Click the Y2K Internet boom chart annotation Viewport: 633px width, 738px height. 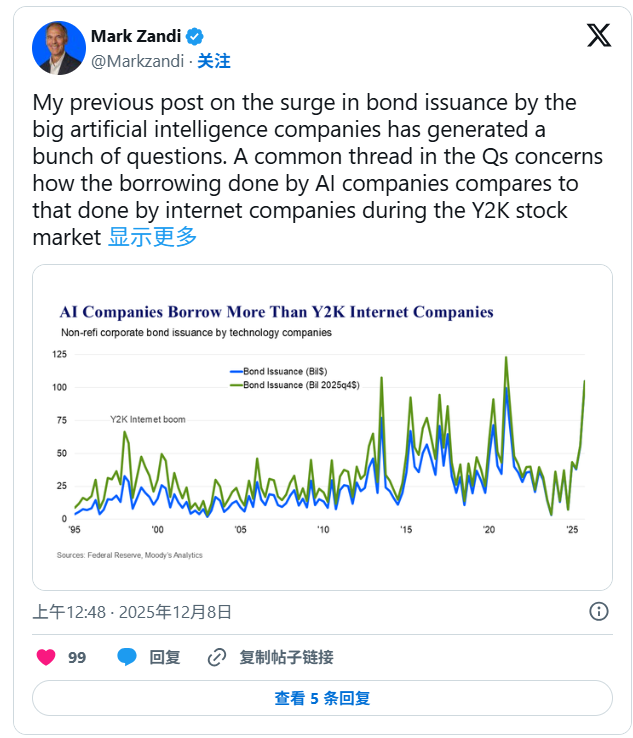pyautogui.click(x=147, y=419)
